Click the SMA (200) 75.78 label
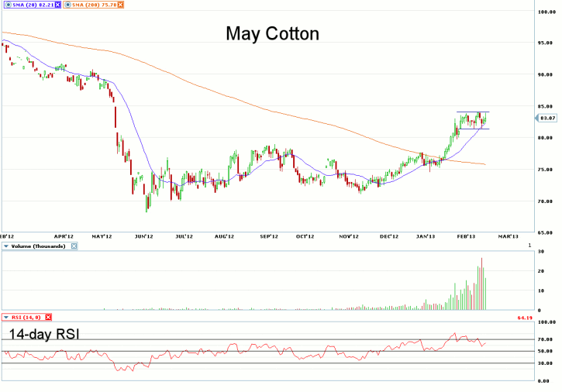 94,5
